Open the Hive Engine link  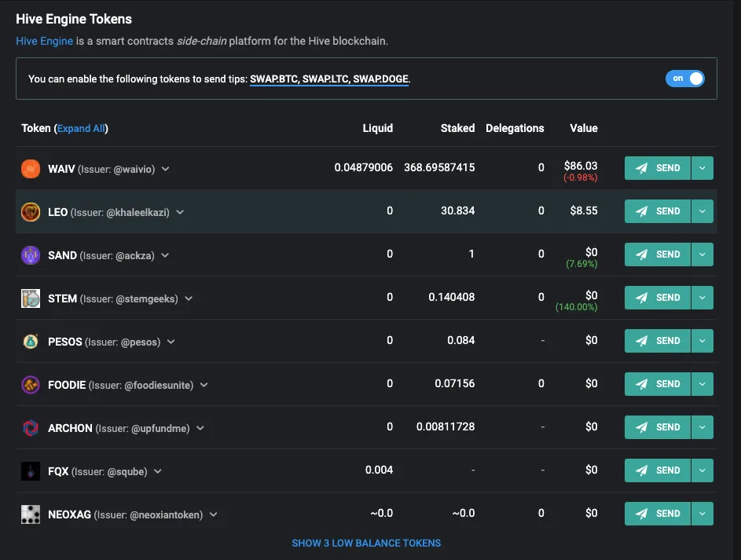(x=45, y=41)
